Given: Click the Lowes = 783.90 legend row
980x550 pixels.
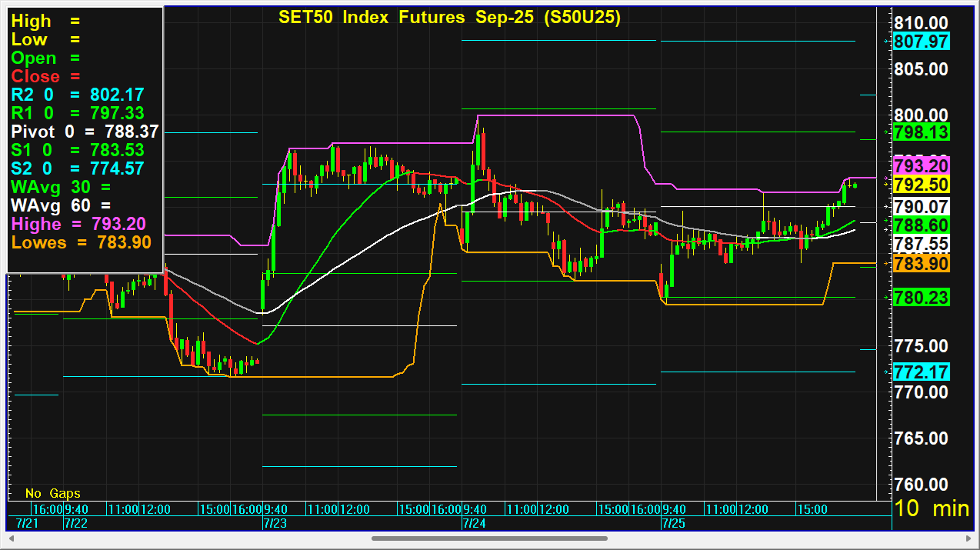Looking at the screenshot, I should point(81,242).
